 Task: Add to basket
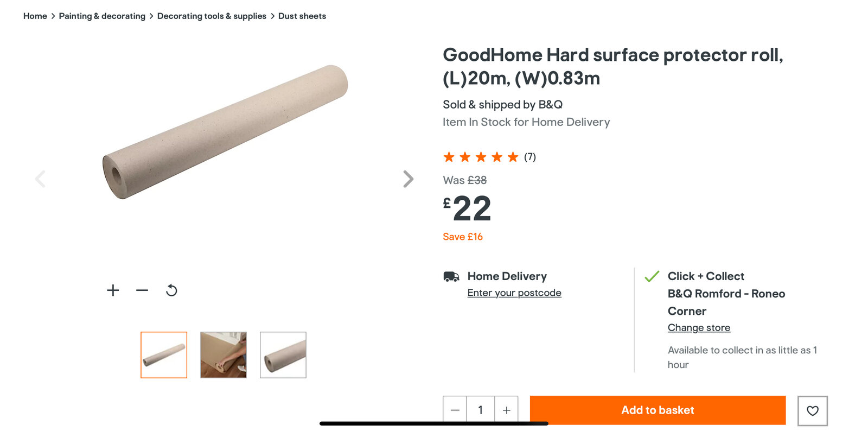(658, 410)
